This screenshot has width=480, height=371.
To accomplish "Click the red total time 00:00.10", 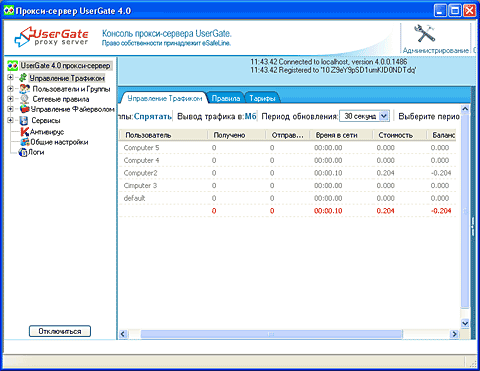I will coord(328,211).
